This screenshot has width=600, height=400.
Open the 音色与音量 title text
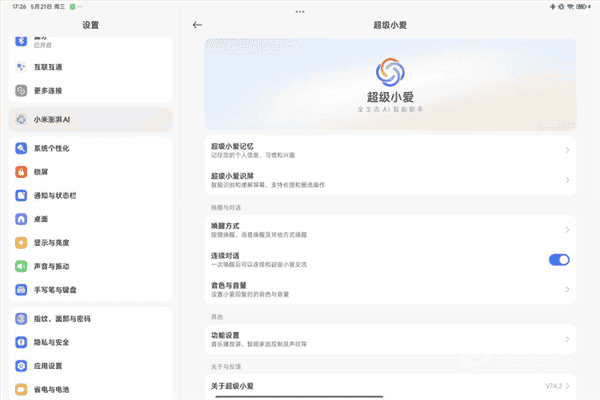pos(228,285)
